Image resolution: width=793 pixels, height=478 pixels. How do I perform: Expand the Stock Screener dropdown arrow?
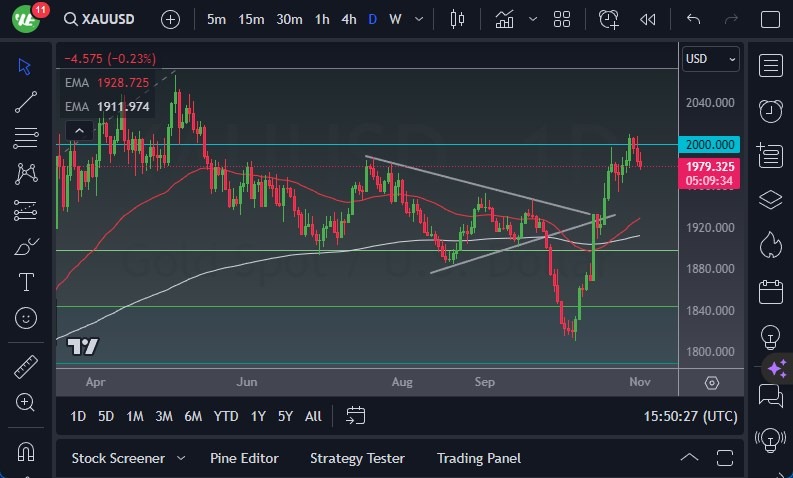tap(181, 458)
